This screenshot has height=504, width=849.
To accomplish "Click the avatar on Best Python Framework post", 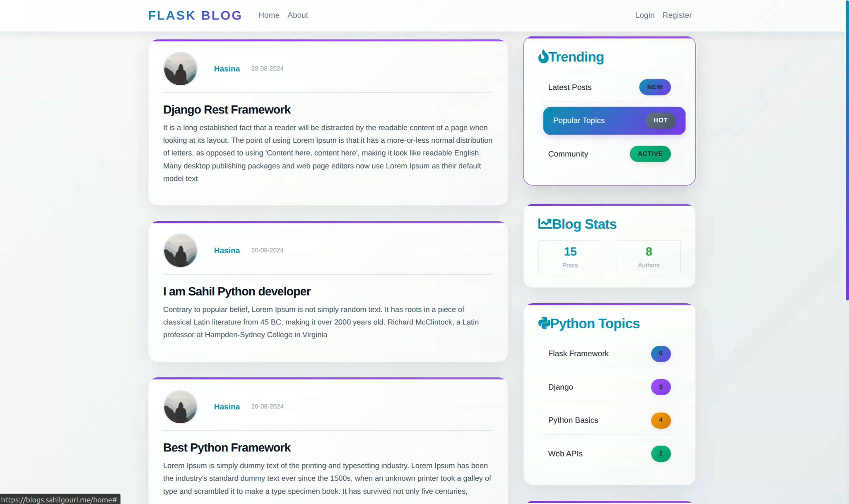I will (x=180, y=407).
